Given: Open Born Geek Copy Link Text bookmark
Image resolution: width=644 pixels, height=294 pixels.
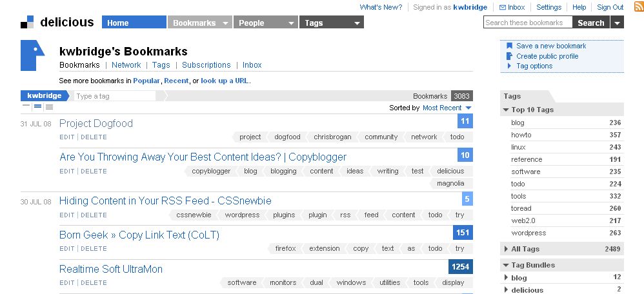Looking at the screenshot, I should click(139, 235).
